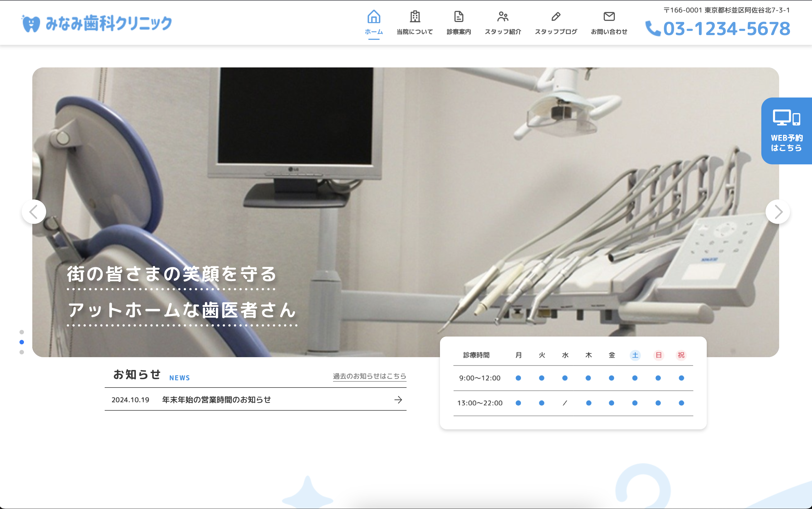Click the 月 column header

click(519, 355)
